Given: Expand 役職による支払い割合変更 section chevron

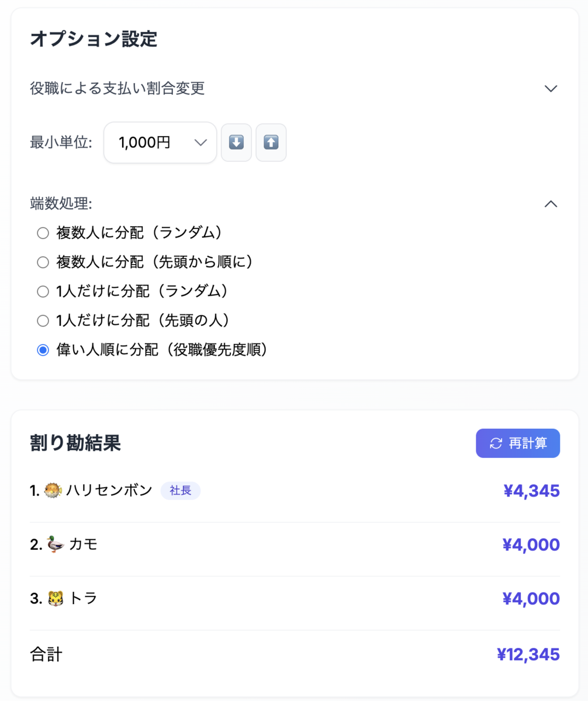Looking at the screenshot, I should click(x=551, y=89).
